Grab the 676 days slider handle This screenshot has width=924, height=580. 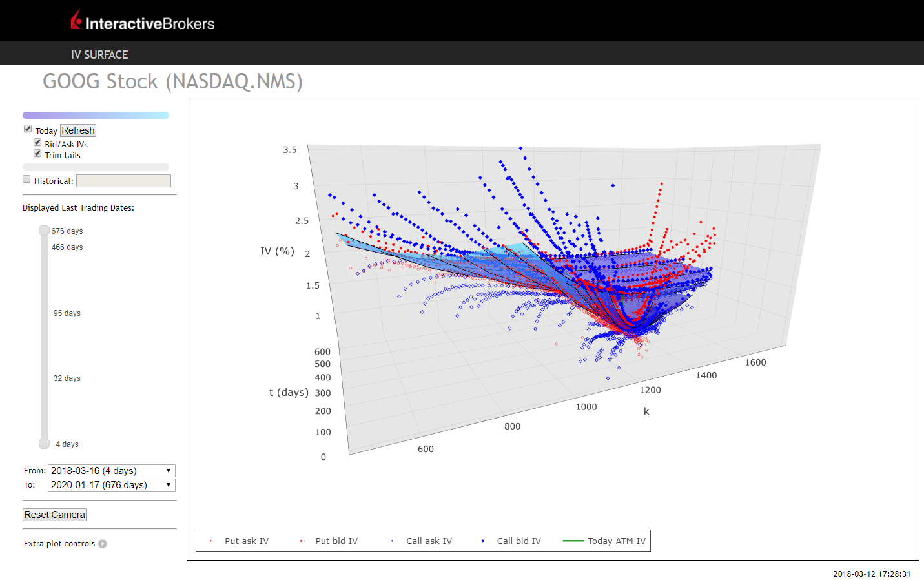[44, 231]
